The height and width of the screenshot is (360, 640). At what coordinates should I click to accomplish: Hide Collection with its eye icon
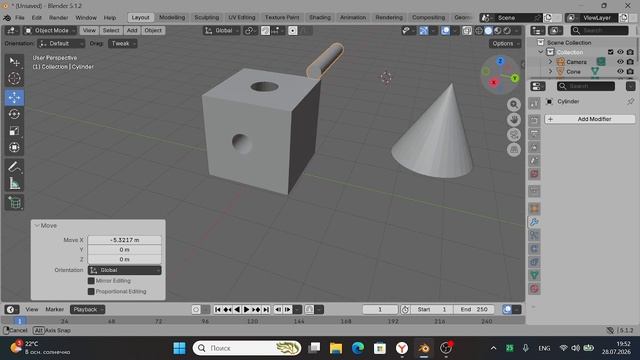tap(620, 52)
